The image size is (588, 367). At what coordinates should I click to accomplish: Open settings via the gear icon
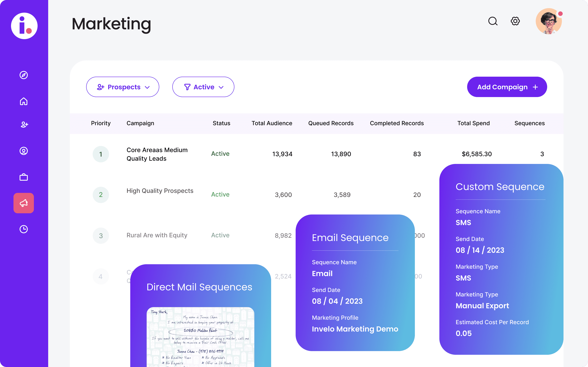515,21
